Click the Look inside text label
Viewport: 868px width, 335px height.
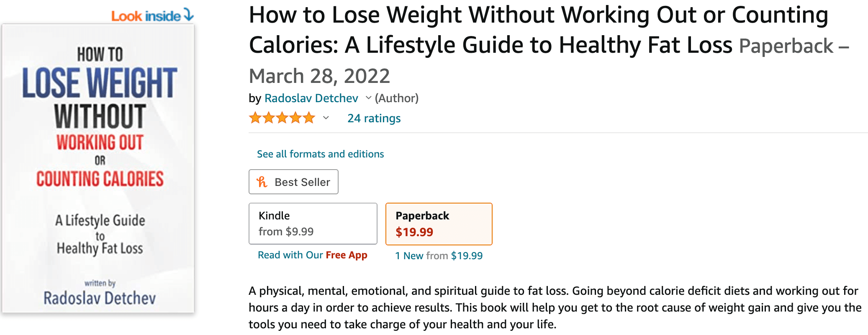point(146,16)
